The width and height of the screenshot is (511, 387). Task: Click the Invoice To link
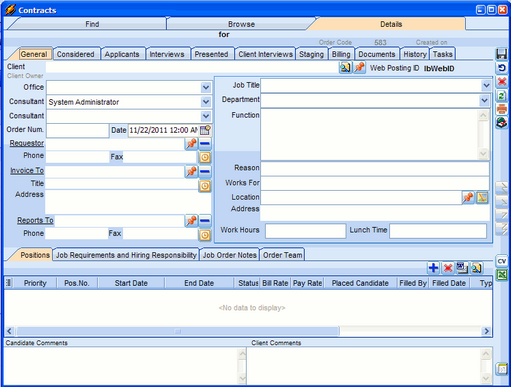click(x=27, y=171)
